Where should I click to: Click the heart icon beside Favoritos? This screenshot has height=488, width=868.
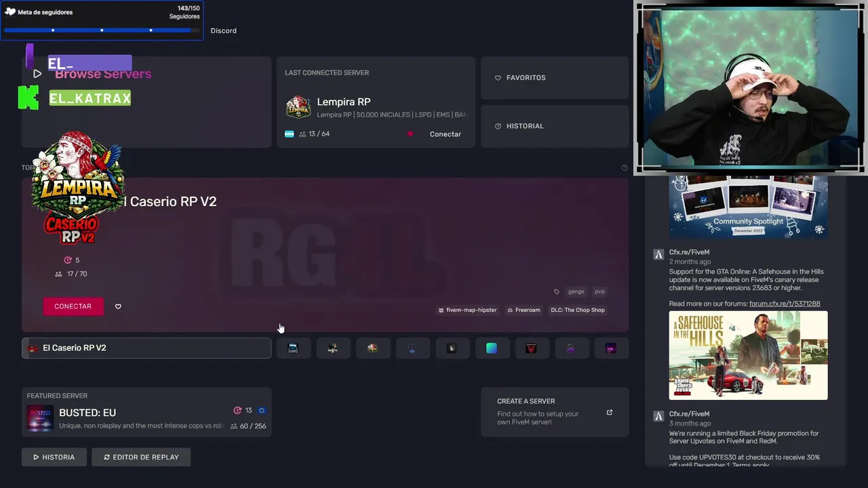click(x=498, y=78)
